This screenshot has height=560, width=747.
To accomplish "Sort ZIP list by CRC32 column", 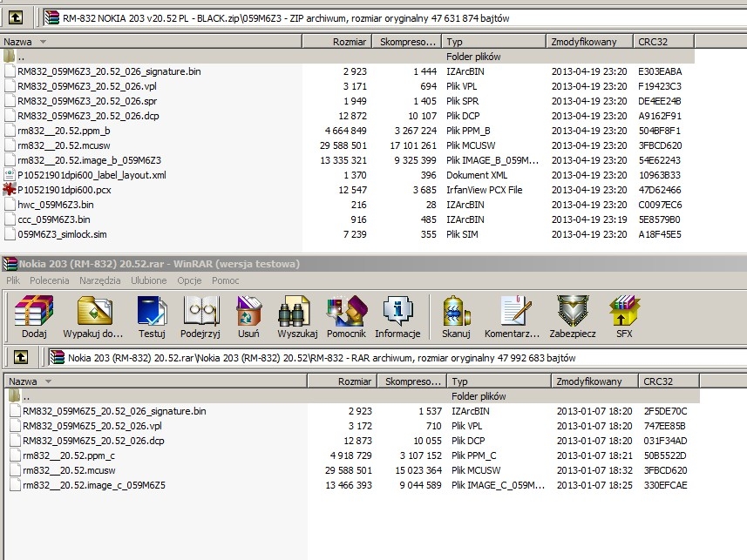I will 663,42.
